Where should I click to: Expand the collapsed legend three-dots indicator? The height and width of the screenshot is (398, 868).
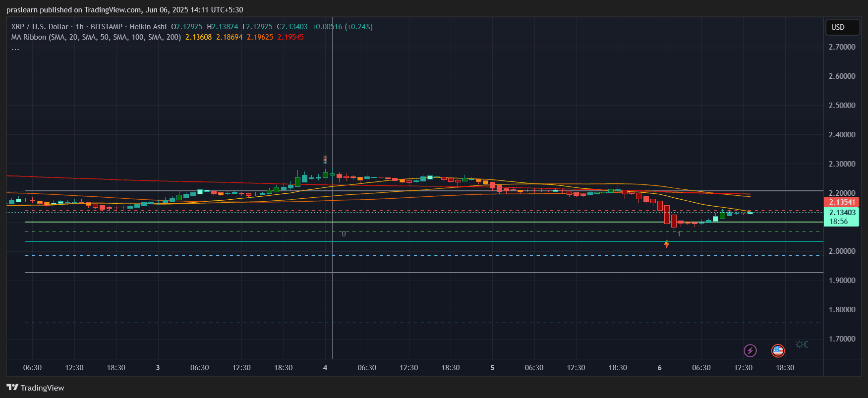(15, 49)
